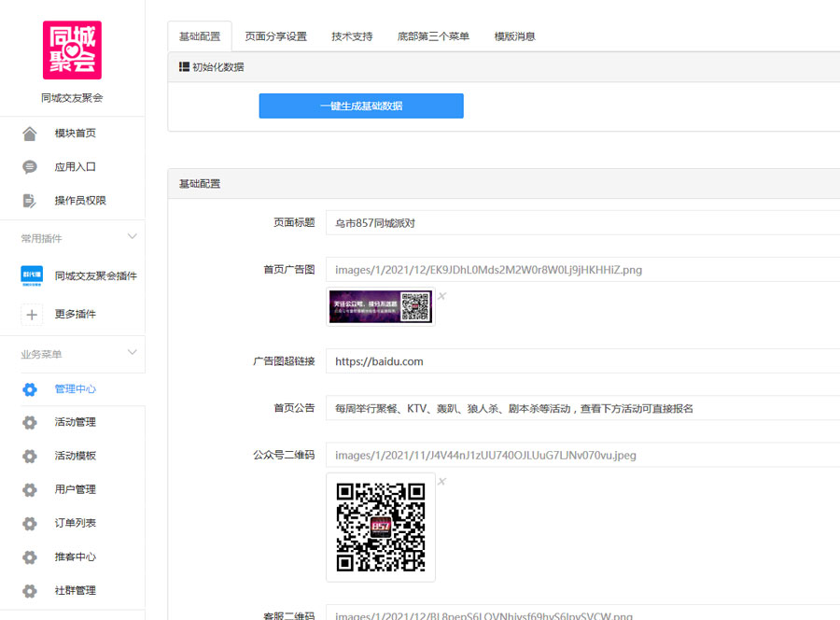
Task: Click the plus icon beside 更多插件
Action: [x=32, y=315]
